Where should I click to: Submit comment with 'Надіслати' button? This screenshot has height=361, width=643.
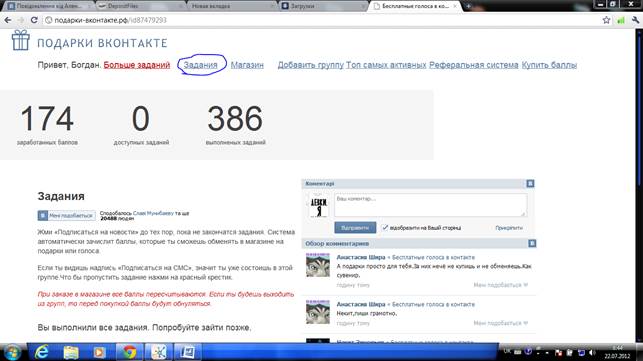(355, 228)
